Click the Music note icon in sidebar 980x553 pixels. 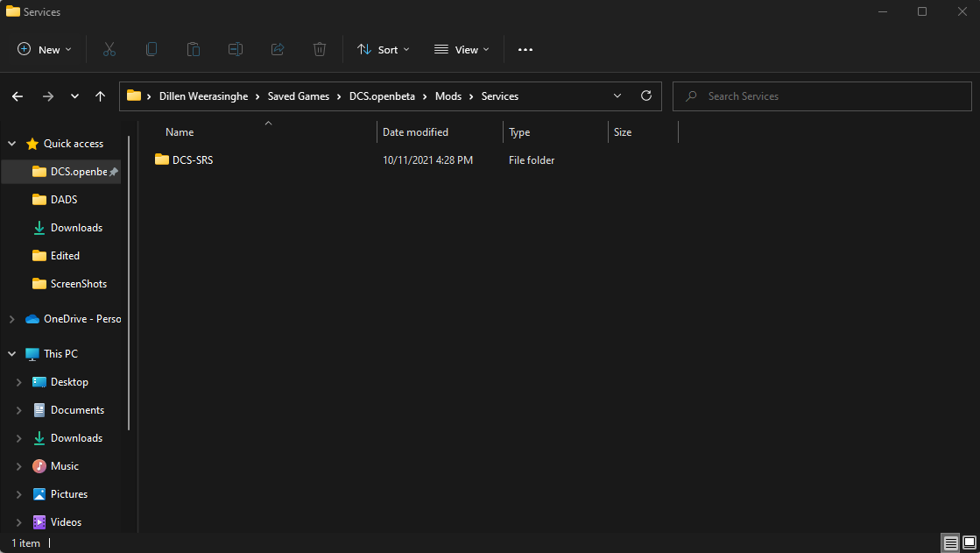click(39, 466)
